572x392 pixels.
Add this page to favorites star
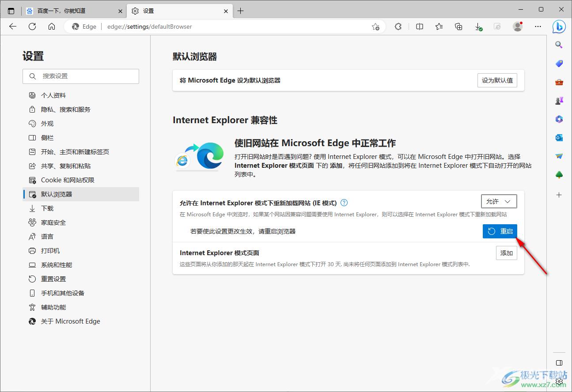click(x=375, y=26)
